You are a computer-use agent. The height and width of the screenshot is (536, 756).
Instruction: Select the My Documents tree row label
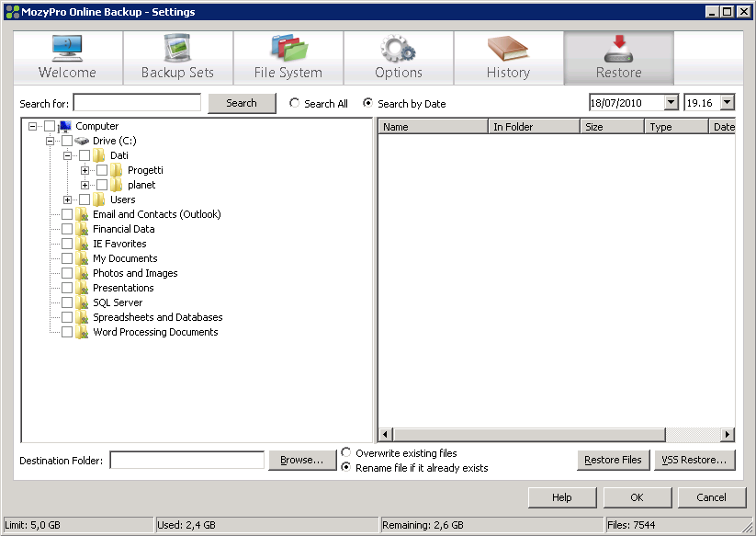coord(125,258)
